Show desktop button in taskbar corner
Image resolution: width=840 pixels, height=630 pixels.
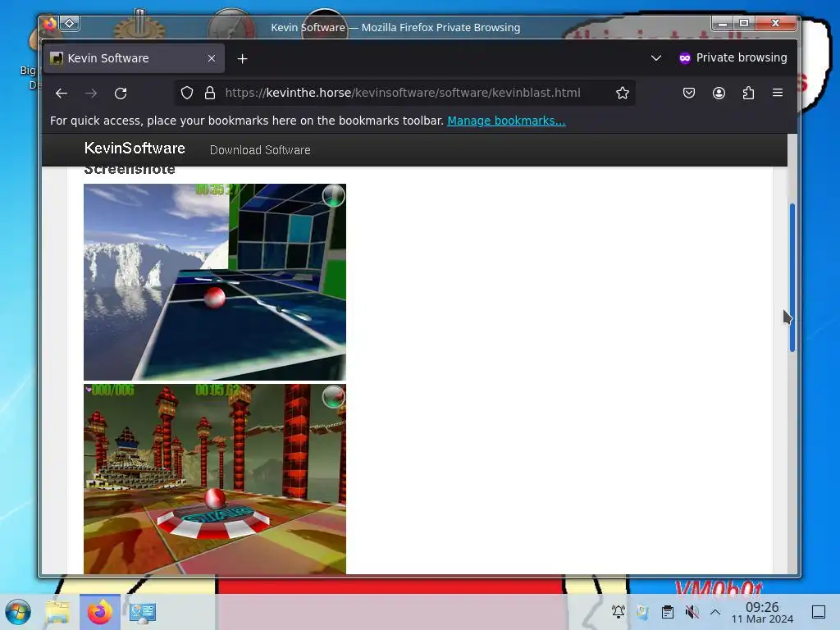click(819, 612)
